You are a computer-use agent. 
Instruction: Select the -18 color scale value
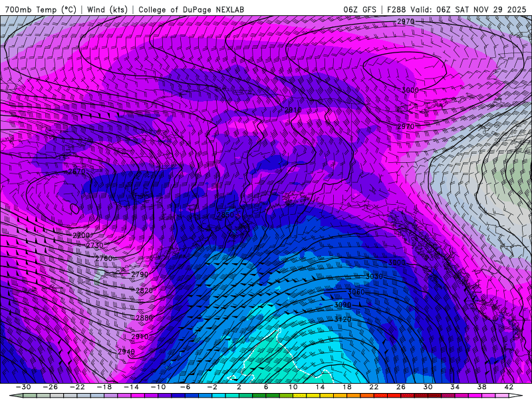tap(104, 387)
